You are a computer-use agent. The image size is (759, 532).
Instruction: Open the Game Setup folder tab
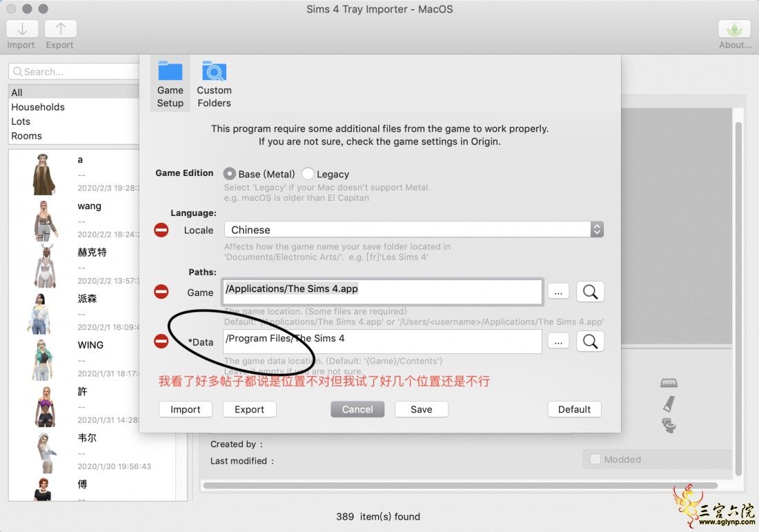(170, 83)
